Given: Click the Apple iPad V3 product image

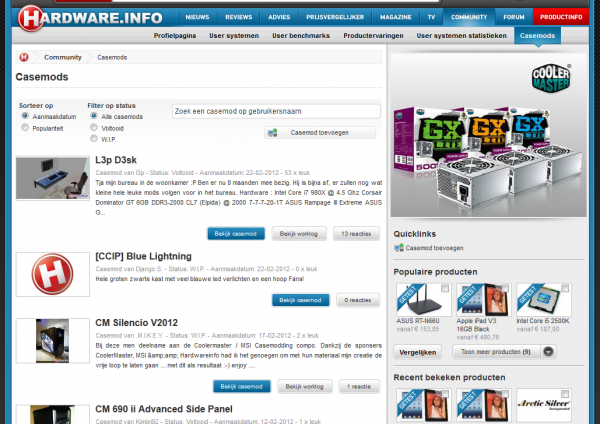Looking at the screenshot, I should [x=484, y=300].
